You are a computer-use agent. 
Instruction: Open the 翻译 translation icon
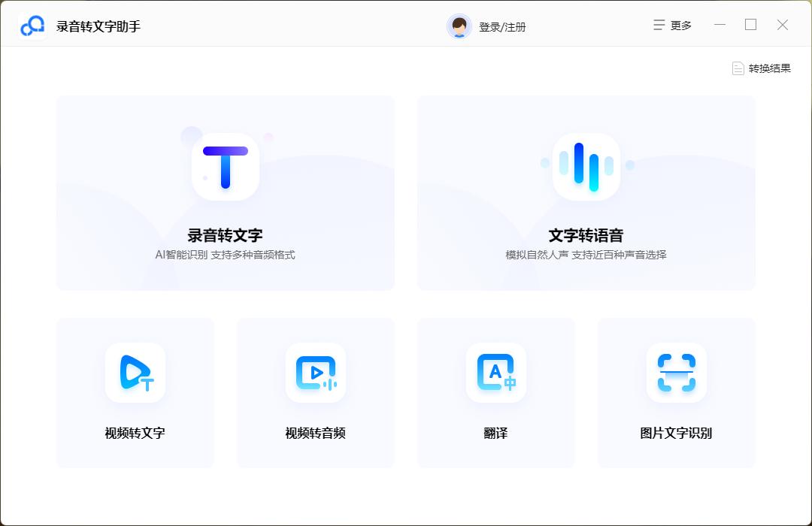point(496,373)
